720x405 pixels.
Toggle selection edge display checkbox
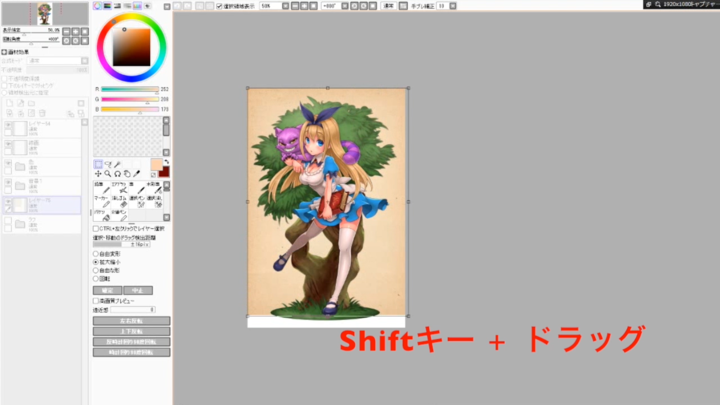coord(219,6)
